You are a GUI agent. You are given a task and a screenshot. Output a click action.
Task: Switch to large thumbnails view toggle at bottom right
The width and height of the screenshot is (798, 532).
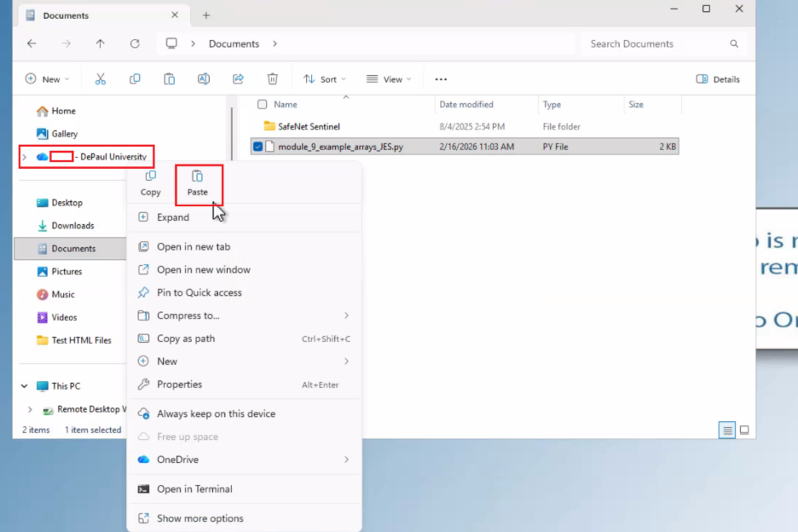click(744, 431)
